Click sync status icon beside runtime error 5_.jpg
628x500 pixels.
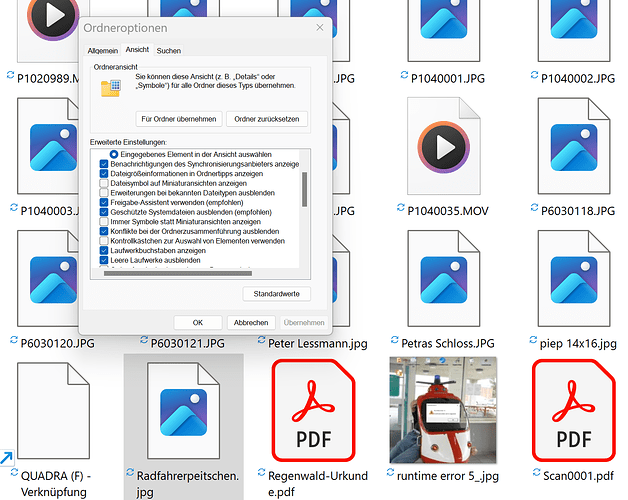(x=390, y=473)
